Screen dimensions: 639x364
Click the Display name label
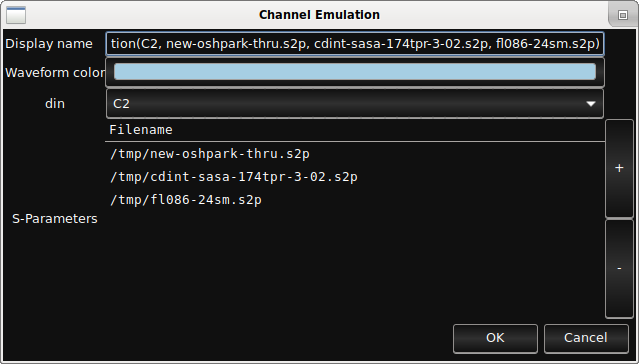pos(49,44)
